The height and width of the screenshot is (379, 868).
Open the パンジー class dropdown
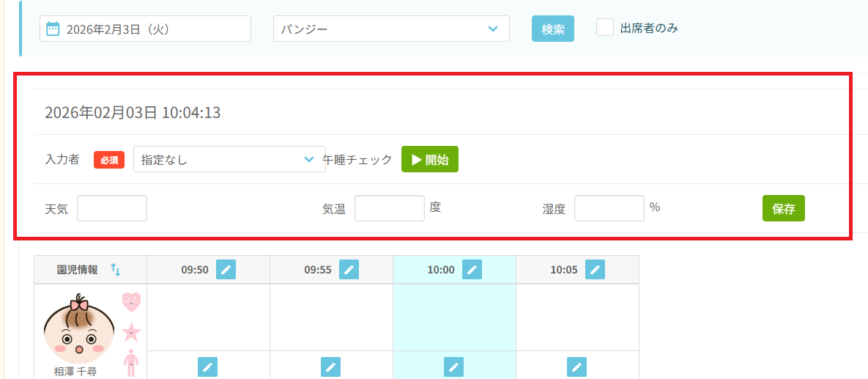click(x=391, y=29)
